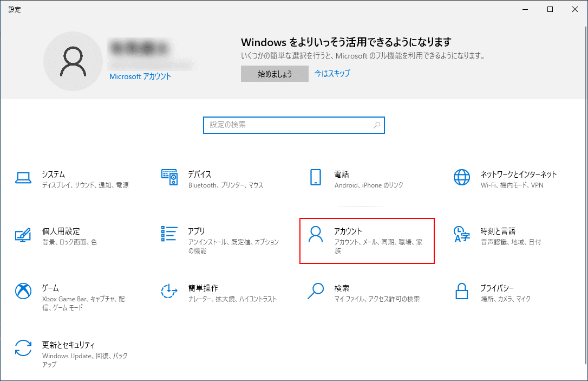Open the 個人用設定 paintbrush icon

(x=23, y=235)
